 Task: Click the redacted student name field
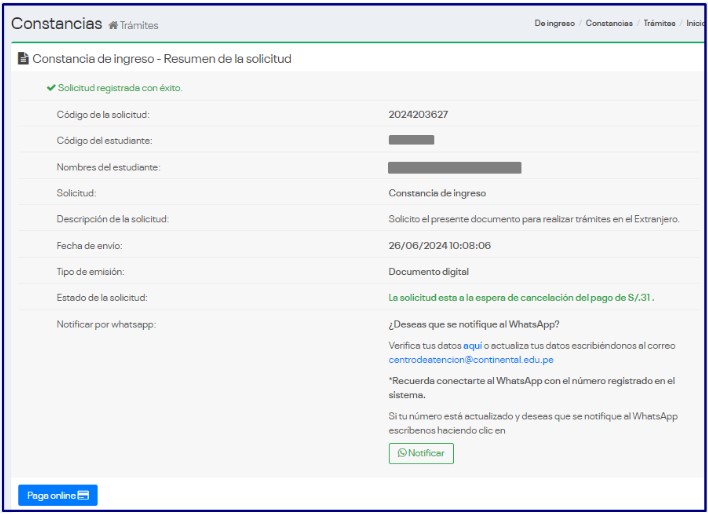(x=454, y=167)
